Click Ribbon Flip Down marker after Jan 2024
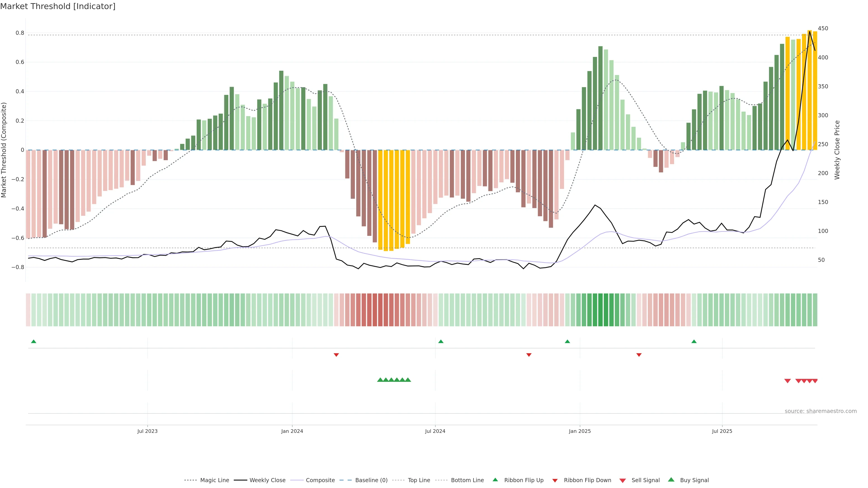This screenshot has width=868, height=488. point(336,355)
